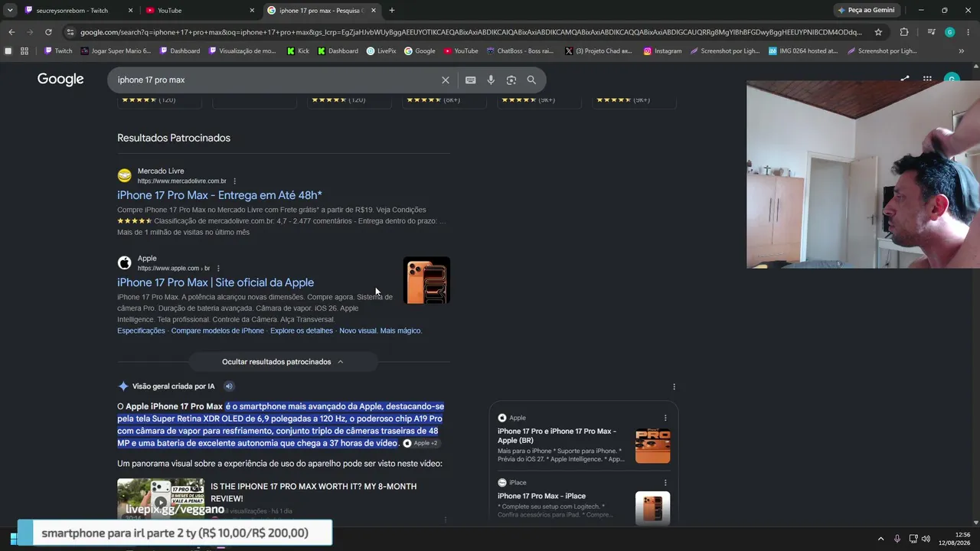Follow the Especificações sitelink
Viewport: 980px width, 551px height.
(141, 331)
